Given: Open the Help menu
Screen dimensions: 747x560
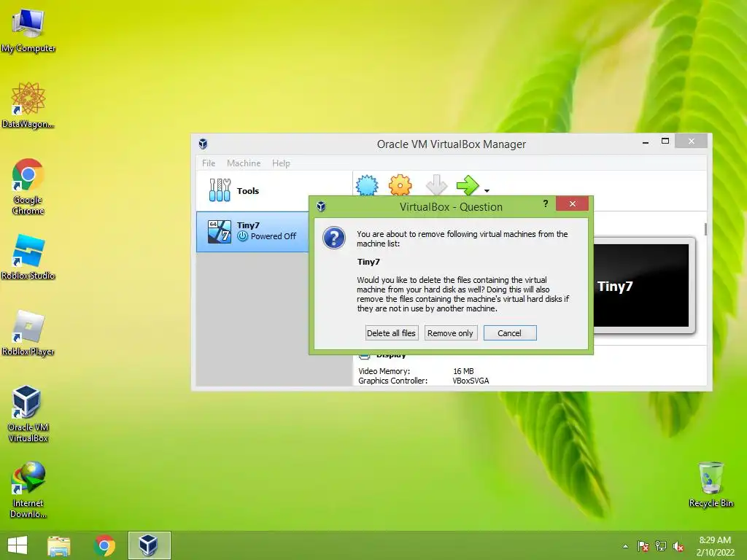Looking at the screenshot, I should pos(281,163).
